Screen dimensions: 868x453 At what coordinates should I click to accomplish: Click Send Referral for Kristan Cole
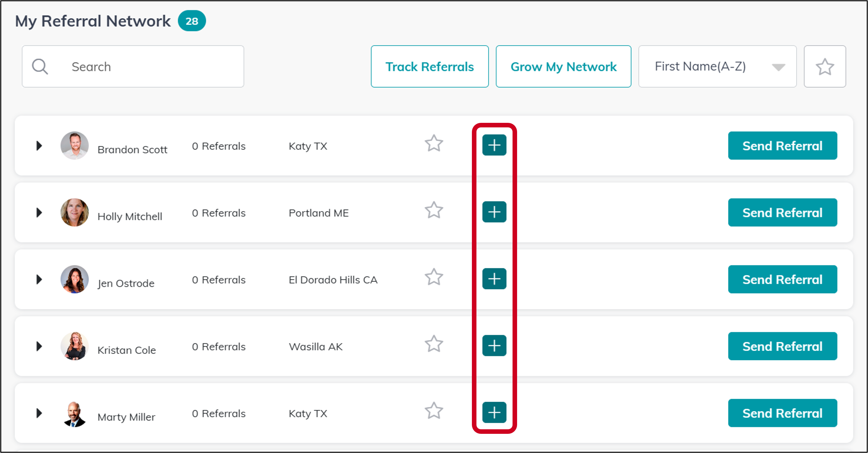coord(782,346)
